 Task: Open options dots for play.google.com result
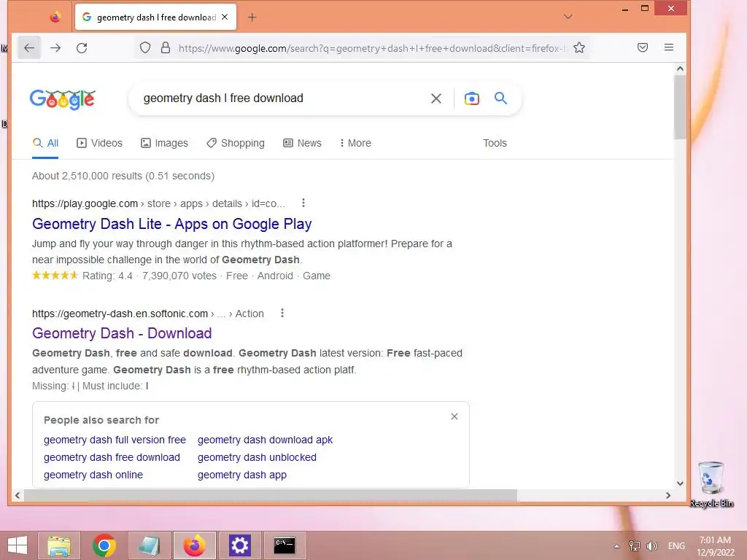click(x=303, y=203)
